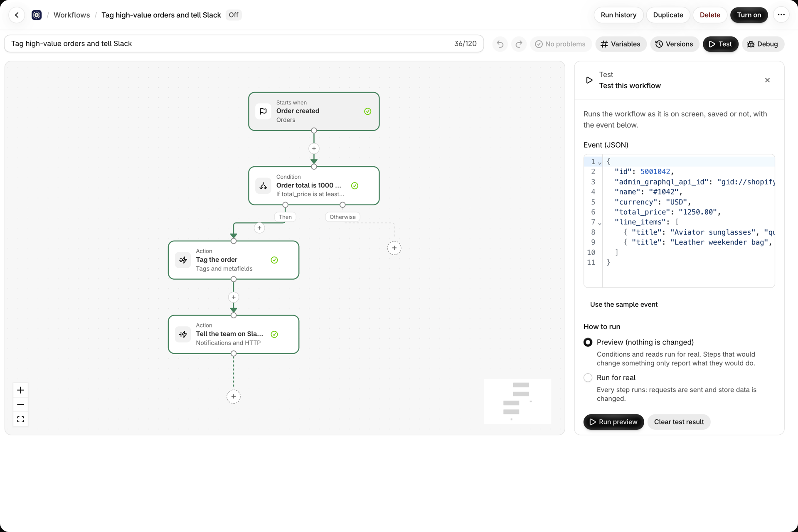Toggle the Test panel button
This screenshot has height=532, width=798.
tap(720, 44)
